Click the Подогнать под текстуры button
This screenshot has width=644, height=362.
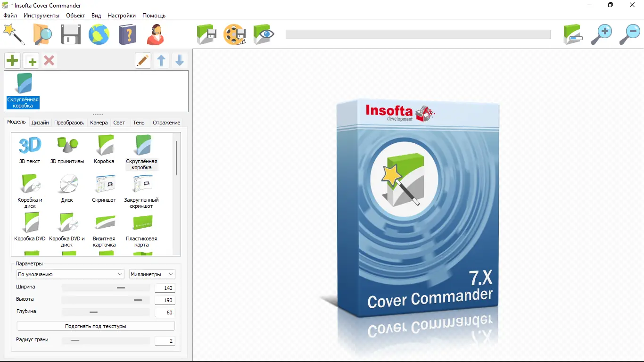[x=96, y=326]
